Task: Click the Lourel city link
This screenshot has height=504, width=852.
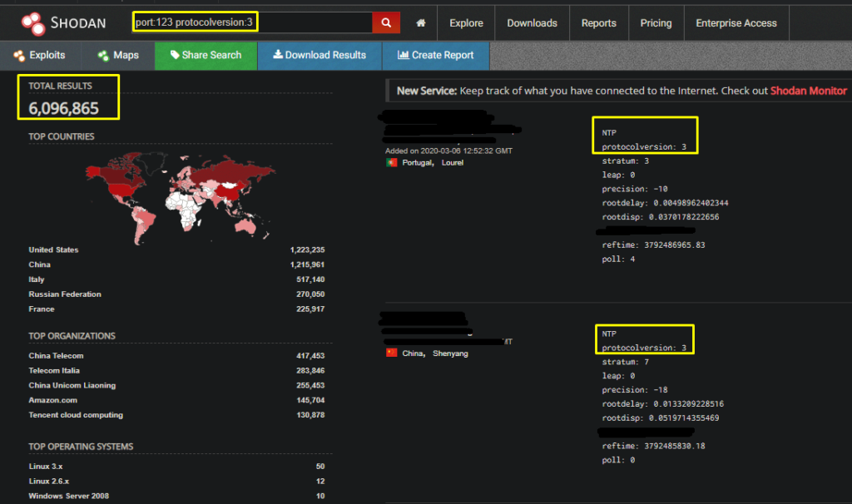Action: [452, 163]
